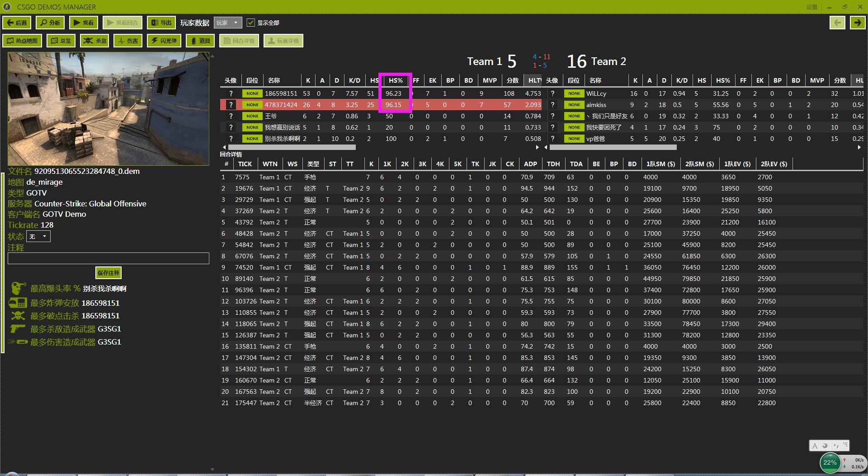Open the 杀敌 kills view
Image resolution: width=868 pixels, height=476 pixels.
point(94,41)
